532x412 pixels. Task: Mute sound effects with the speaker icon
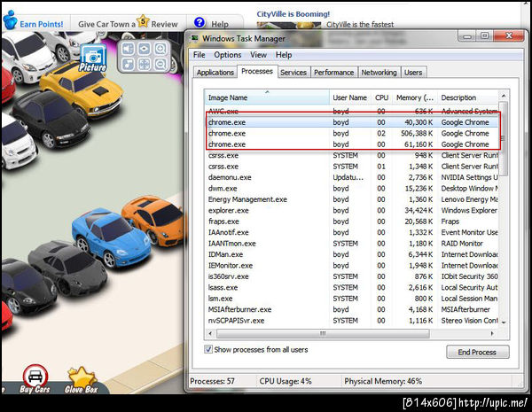pos(128,49)
